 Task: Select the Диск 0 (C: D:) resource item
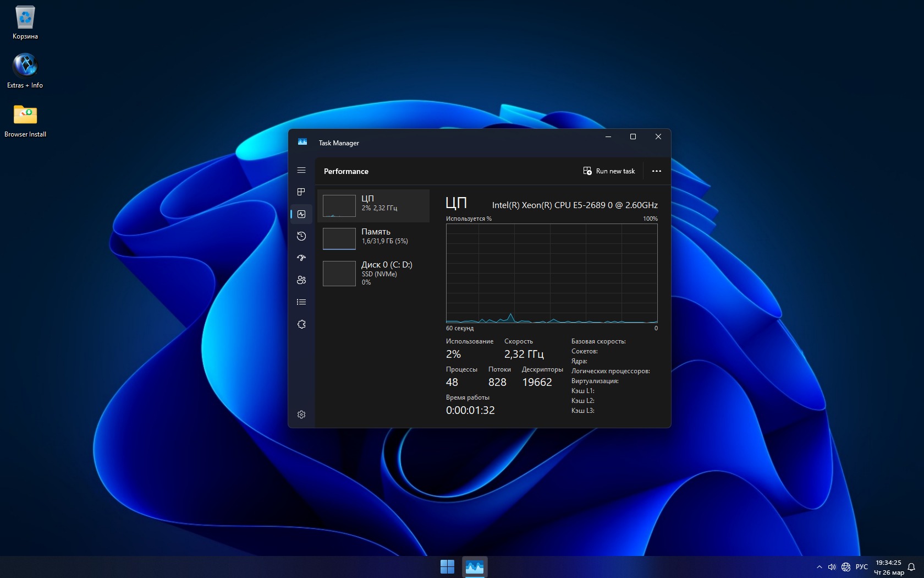[373, 272]
